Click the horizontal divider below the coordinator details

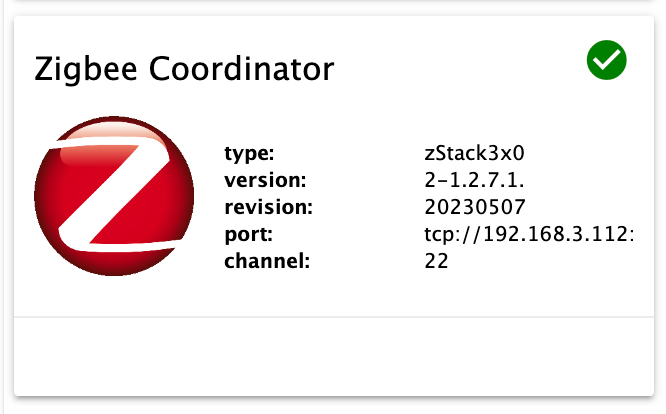[333, 317]
